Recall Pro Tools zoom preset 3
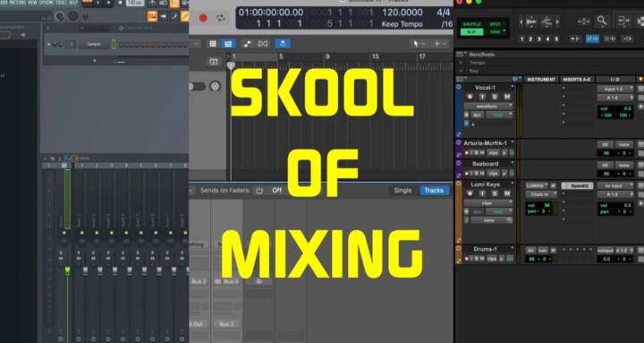Screen dimensions: 644x343 tap(539, 39)
